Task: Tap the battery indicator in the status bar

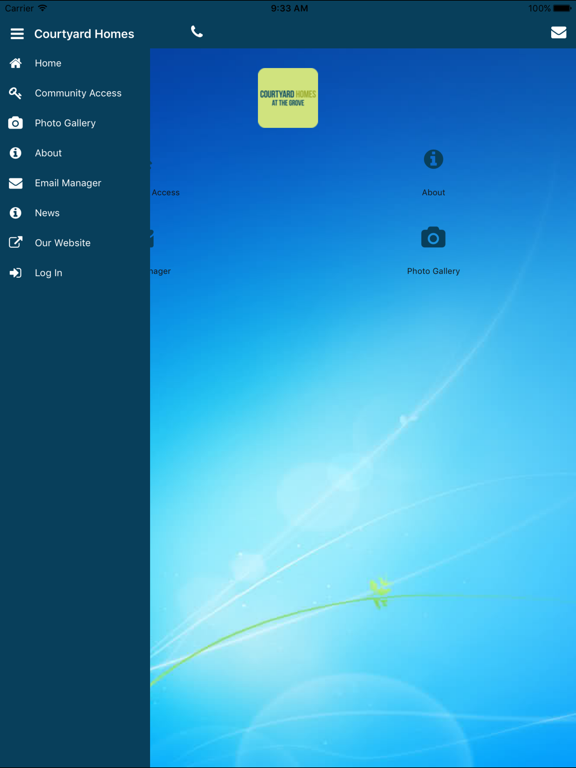Action: [x=562, y=8]
